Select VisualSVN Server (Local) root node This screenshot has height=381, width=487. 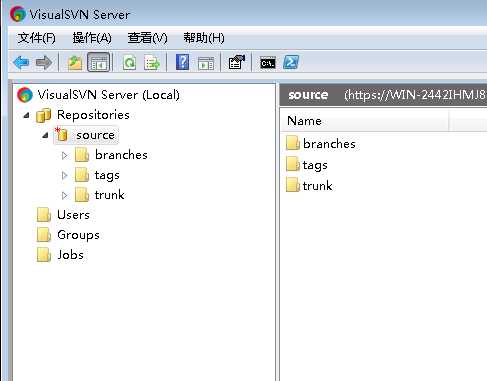pyautogui.click(x=109, y=95)
